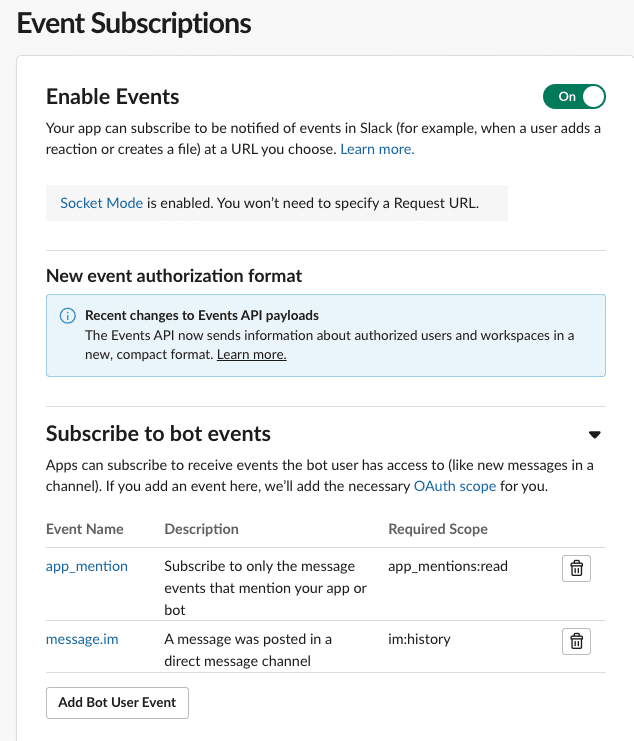This screenshot has height=741, width=634.
Task: Click the Recent changes to Events API payloads banner
Action: 326,336
